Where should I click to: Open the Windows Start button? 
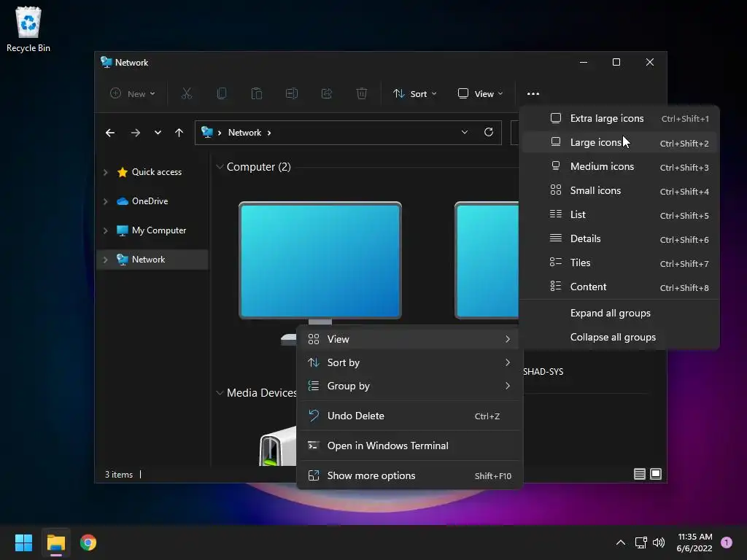click(x=23, y=542)
